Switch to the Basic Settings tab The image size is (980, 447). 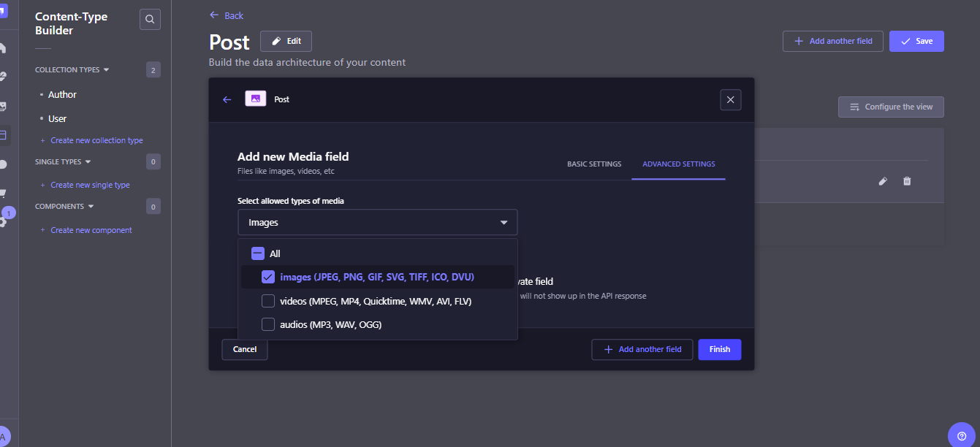[x=594, y=164]
